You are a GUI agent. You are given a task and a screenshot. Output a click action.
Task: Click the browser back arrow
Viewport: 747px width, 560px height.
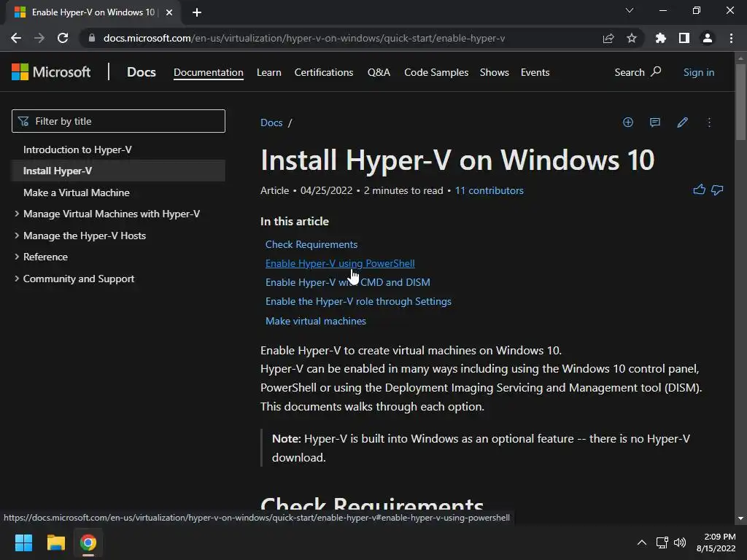(x=16, y=38)
